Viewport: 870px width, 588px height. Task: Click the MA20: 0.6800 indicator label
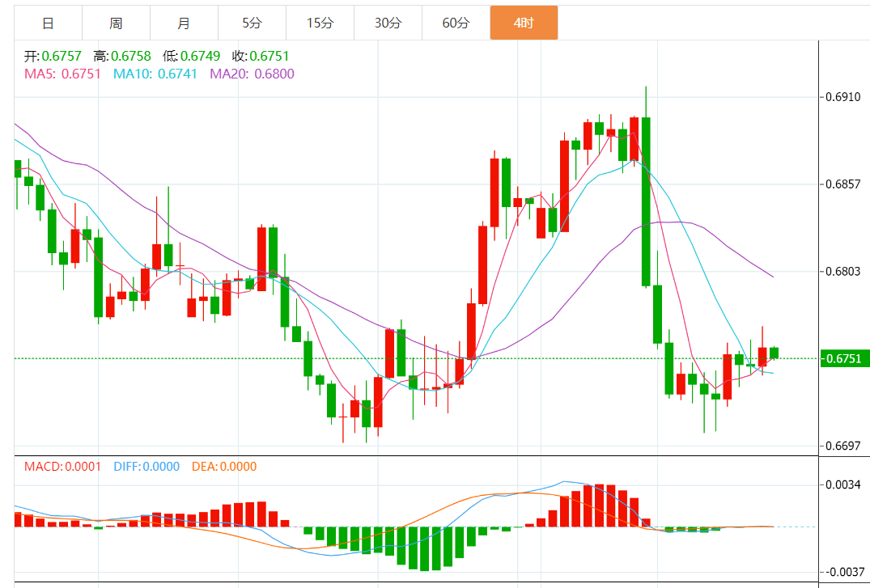[252, 74]
